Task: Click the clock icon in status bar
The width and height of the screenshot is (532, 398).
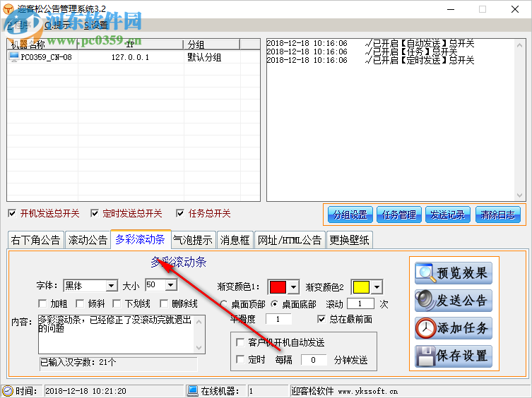Action: (x=8, y=391)
